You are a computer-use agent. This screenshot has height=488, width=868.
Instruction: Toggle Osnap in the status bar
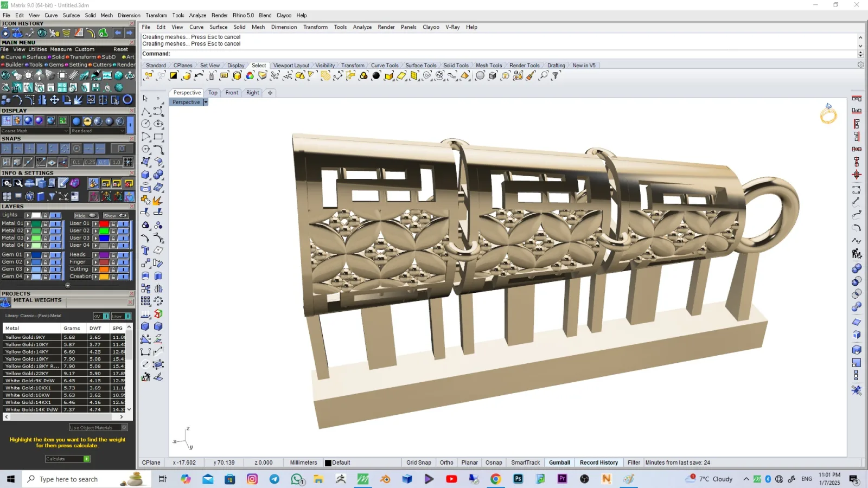(x=494, y=463)
